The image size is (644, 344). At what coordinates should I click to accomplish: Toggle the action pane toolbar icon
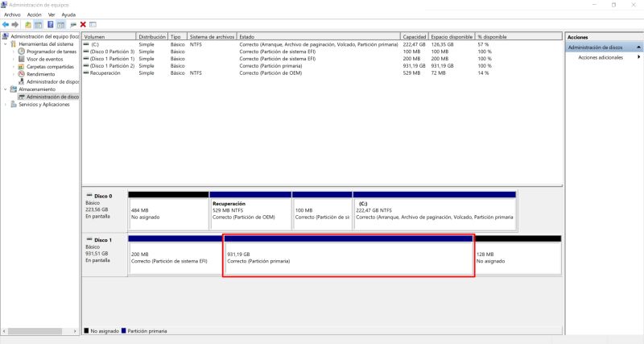pyautogui.click(x=61, y=25)
